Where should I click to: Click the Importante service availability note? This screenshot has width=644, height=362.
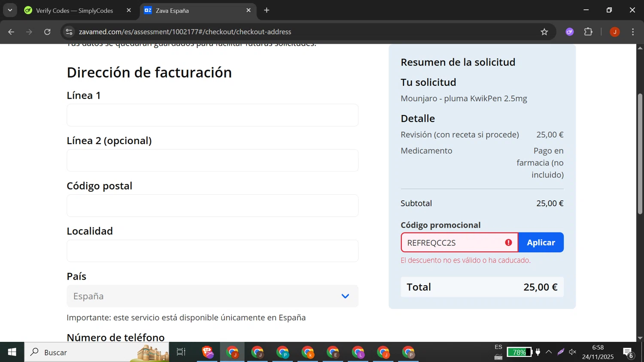[x=186, y=318]
